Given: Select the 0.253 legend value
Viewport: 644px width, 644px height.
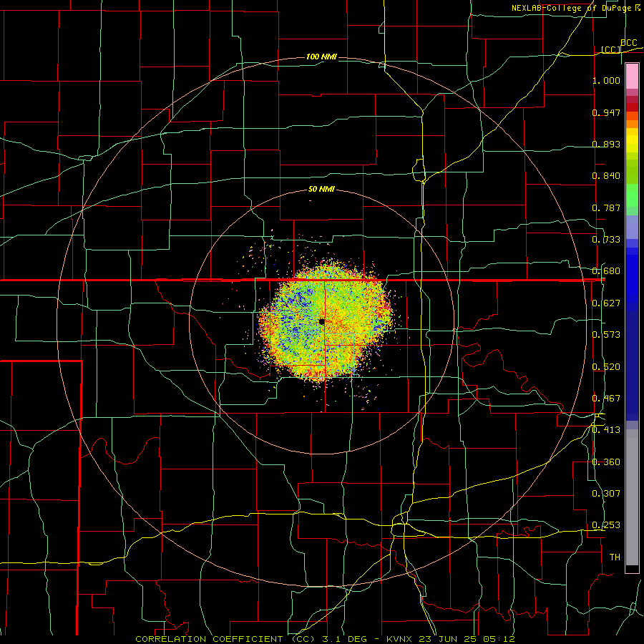Looking at the screenshot, I should [606, 525].
